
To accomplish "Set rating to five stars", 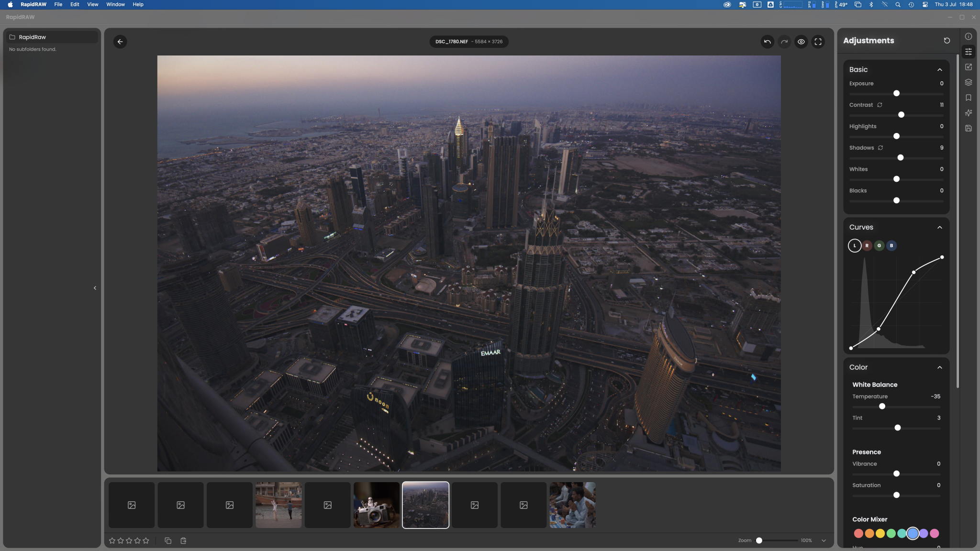I will pos(146,540).
